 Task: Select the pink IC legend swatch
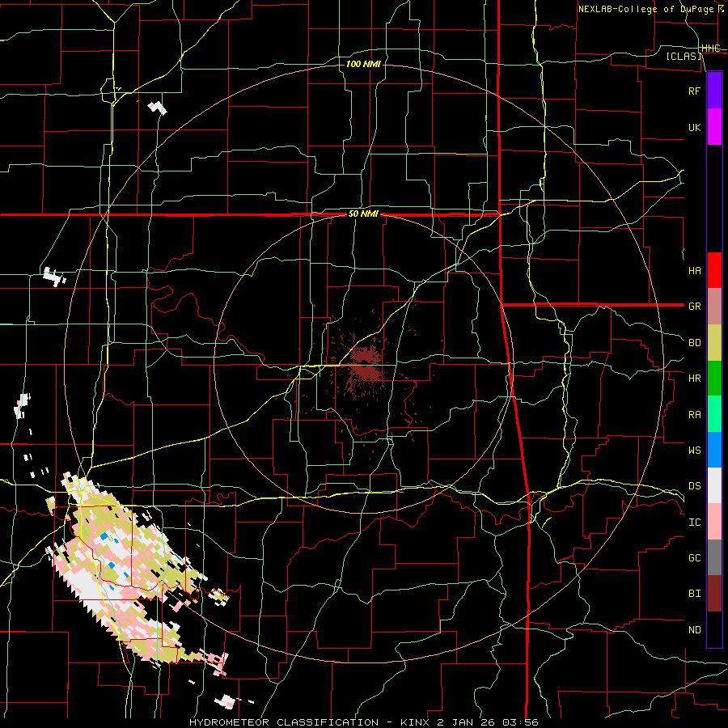pos(714,522)
